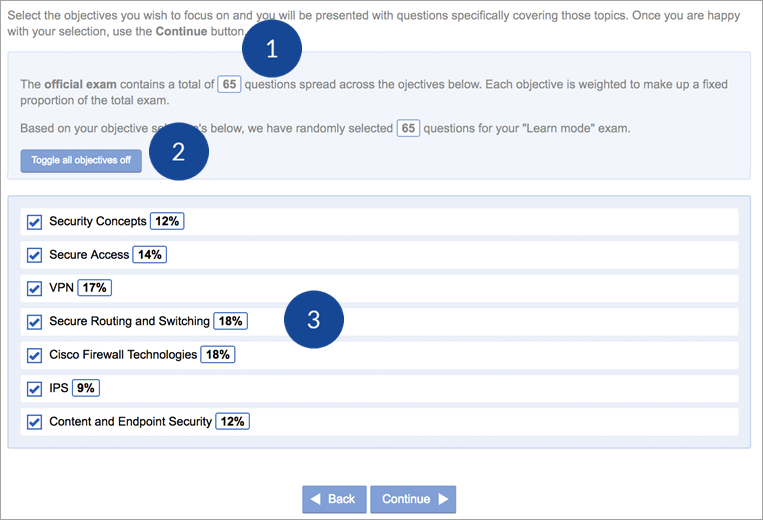The width and height of the screenshot is (763, 520).
Task: Click the 14% badge beside Secure Access
Action: [x=150, y=255]
